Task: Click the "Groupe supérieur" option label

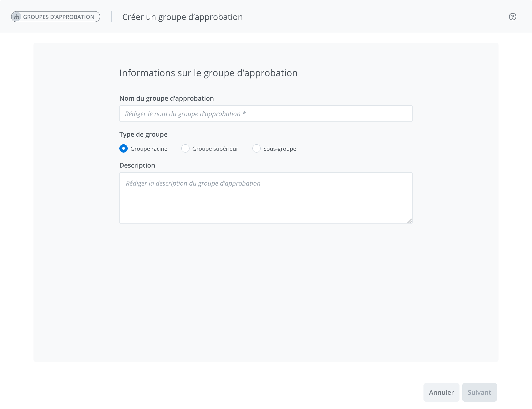Action: (215, 149)
